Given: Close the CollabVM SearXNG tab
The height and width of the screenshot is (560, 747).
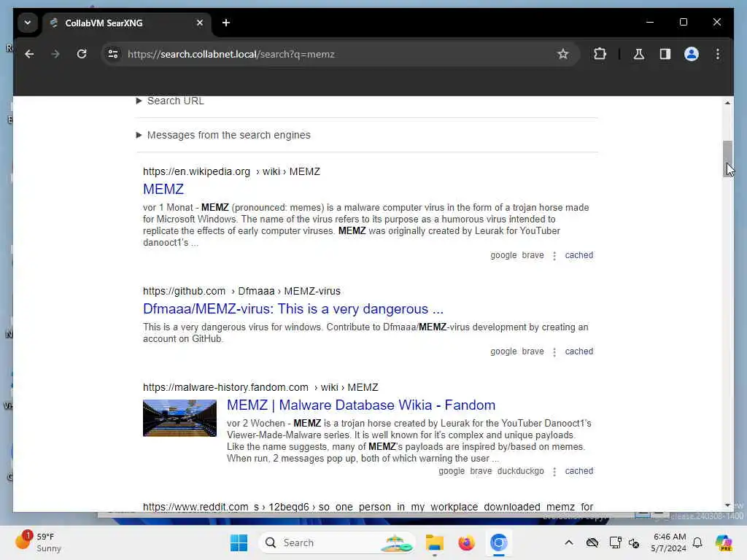Looking at the screenshot, I should (x=200, y=23).
